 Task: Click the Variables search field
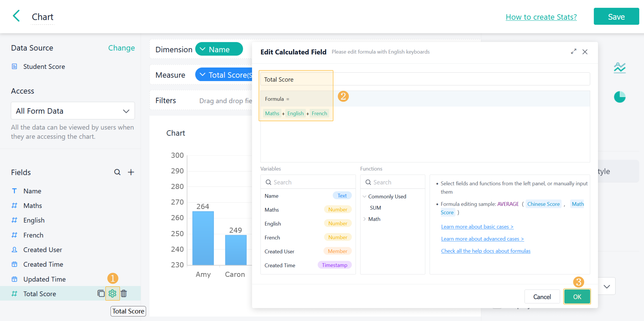(x=308, y=182)
